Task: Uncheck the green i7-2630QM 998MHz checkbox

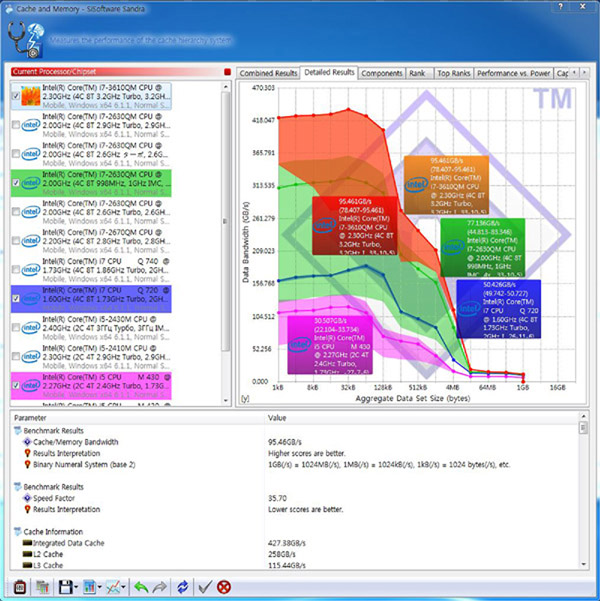Action: point(16,183)
